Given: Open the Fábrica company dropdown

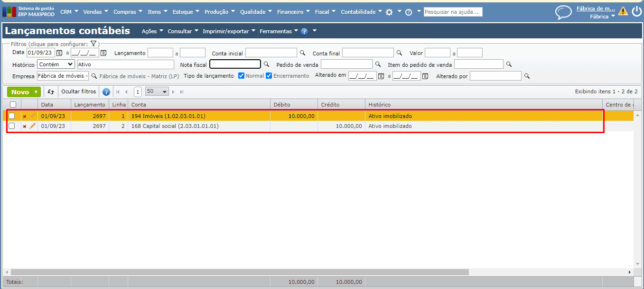Looking at the screenshot, I should [602, 16].
